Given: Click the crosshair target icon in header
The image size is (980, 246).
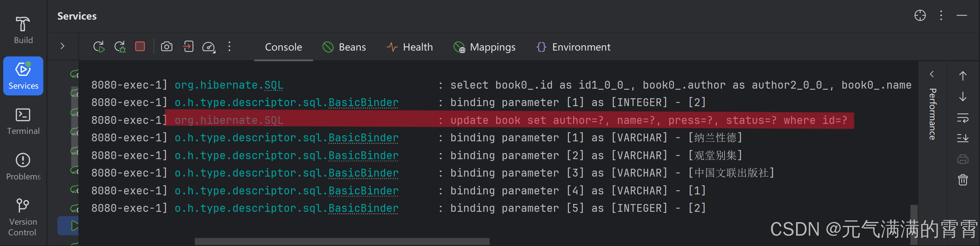Looking at the screenshot, I should pyautogui.click(x=920, y=16).
